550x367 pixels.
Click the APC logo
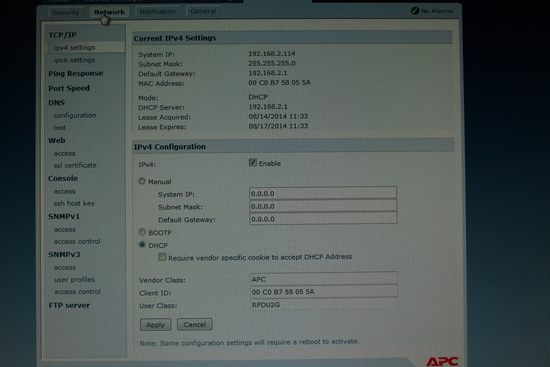point(442,361)
